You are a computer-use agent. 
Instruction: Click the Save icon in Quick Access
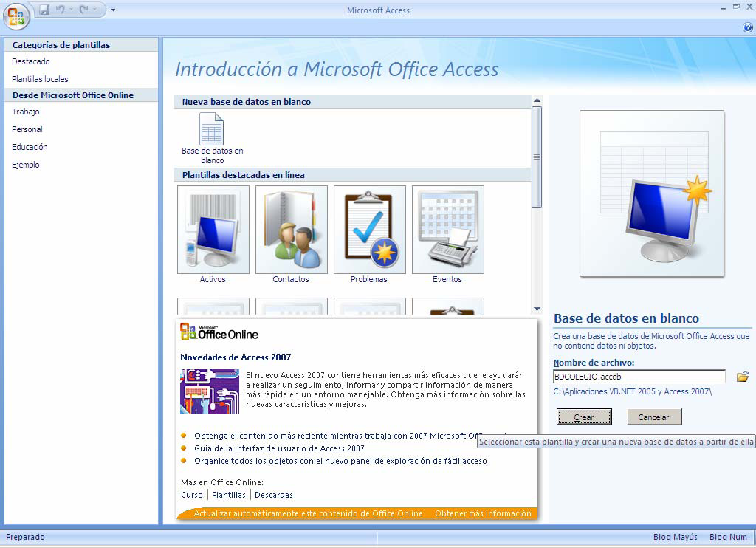[44, 9]
